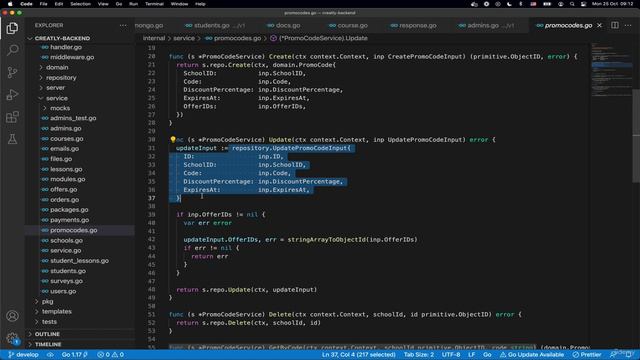The image size is (640, 360).
Task: Change UTF-8 file encoding
Action: point(451,355)
